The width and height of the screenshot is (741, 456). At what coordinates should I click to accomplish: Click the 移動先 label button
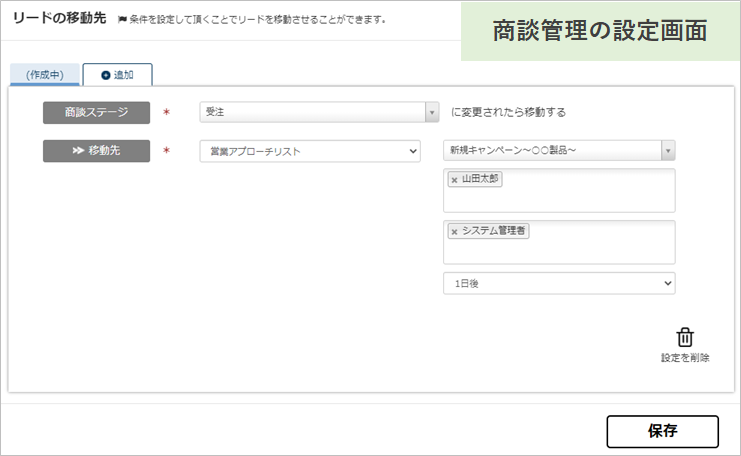tap(96, 151)
